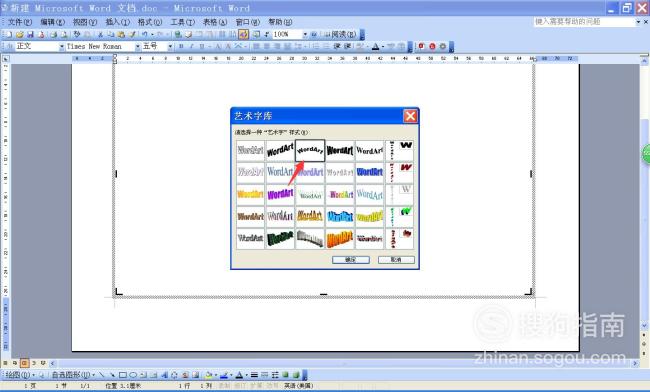Open the 阅读 reading layout button
Viewport: 650px width, 392px height.
click(x=340, y=34)
